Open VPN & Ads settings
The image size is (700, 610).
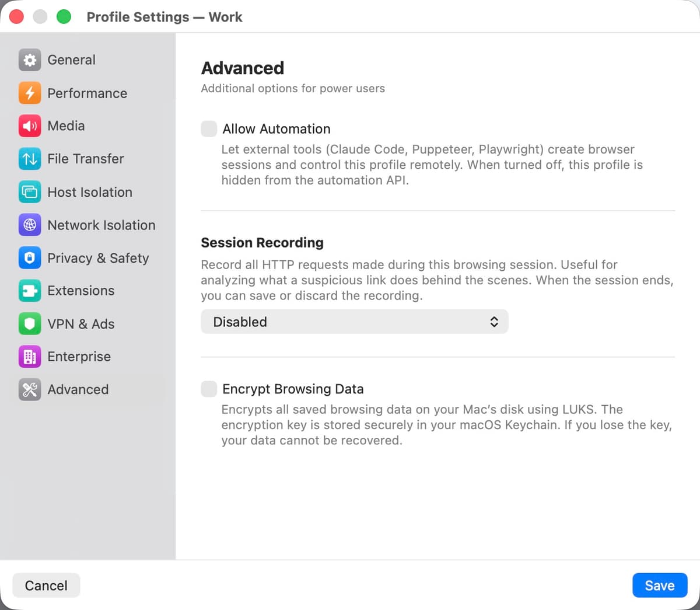[88, 324]
